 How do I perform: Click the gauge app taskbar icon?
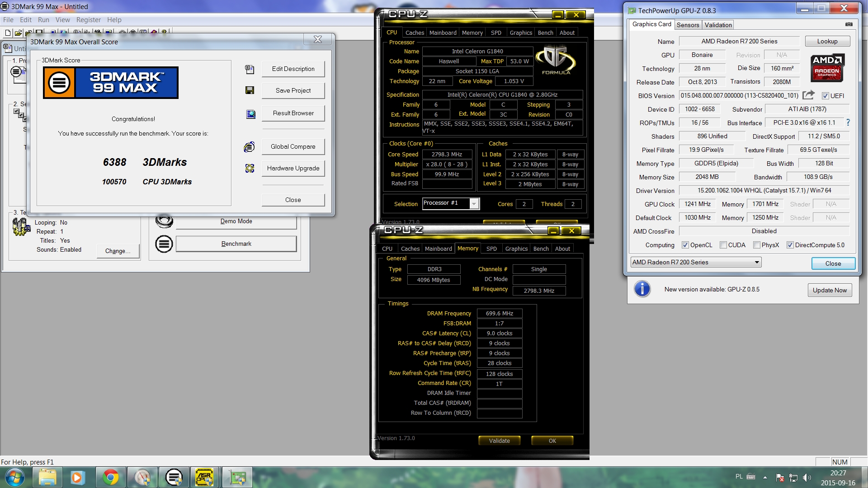coord(142,477)
